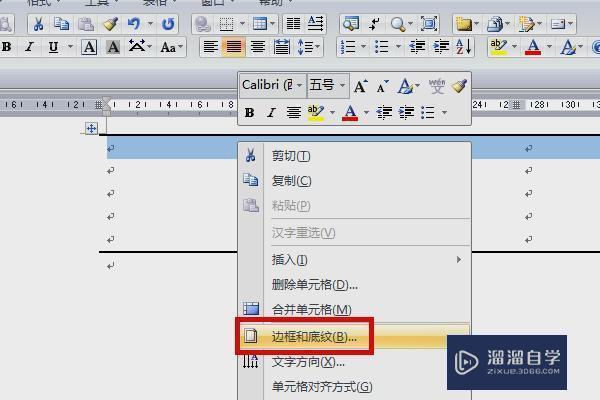This screenshot has height=400, width=600.
Task: Click the Undo arrow icon
Action: (134, 24)
